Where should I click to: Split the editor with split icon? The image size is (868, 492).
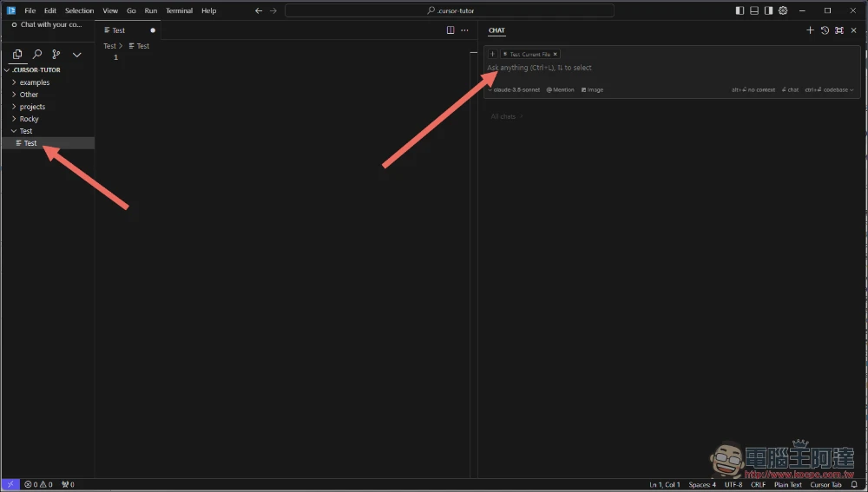coord(450,30)
